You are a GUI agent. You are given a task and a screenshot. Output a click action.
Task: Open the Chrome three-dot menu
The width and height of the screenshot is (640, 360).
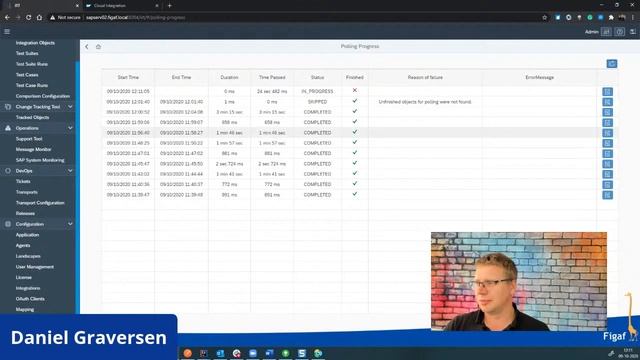(633, 18)
